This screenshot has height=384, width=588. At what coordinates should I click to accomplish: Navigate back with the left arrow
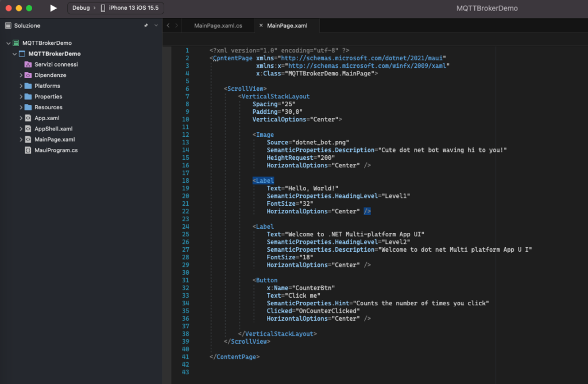coord(168,25)
